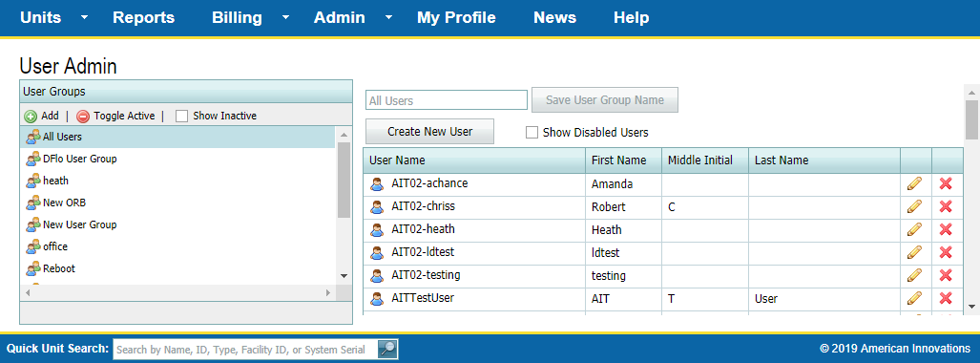Viewport: 980px width, 363px height.
Task: Edit user AIT02-chriss with pencil icon
Action: (x=914, y=206)
